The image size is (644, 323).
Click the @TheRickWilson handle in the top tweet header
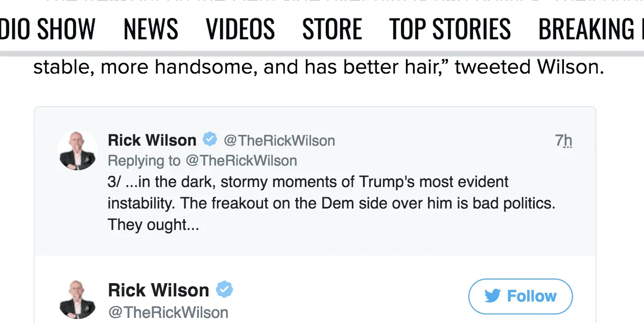279,141
